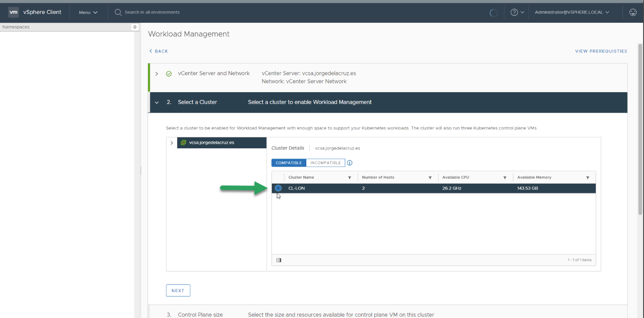Click the 1 - 1 of 1 items text

click(x=580, y=260)
